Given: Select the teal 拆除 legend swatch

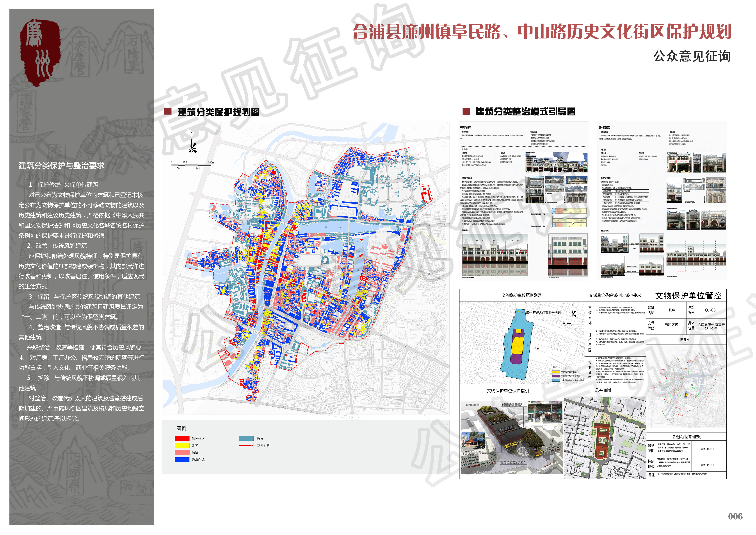Looking at the screenshot, I should click(x=246, y=438).
